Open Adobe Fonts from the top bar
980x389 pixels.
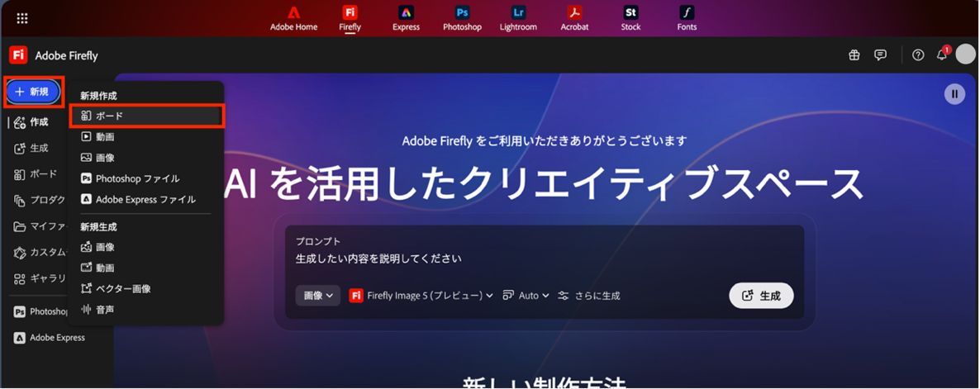[x=687, y=19]
